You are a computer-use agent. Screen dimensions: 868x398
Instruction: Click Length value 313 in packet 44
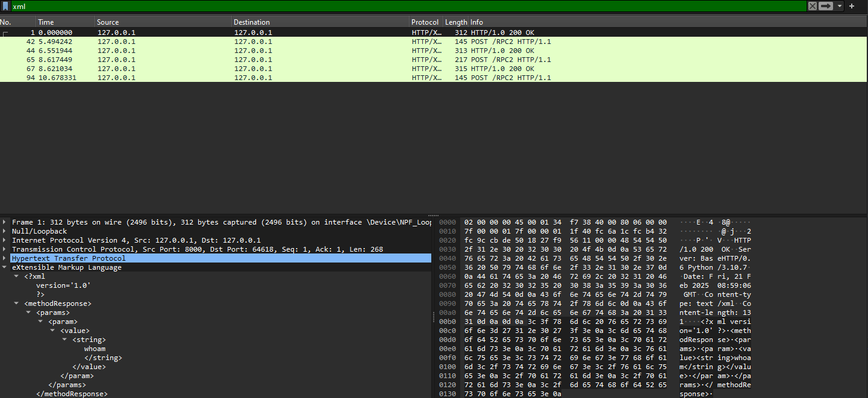[461, 51]
